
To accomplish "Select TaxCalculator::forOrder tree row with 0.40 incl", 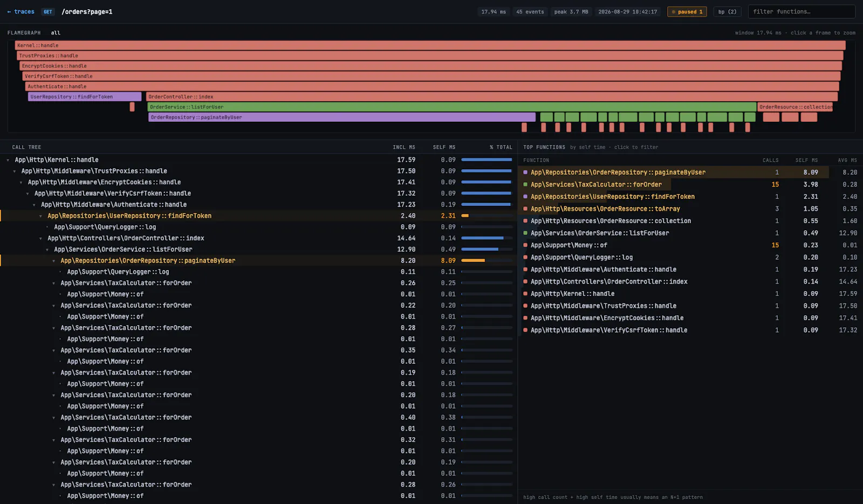I will (259, 417).
